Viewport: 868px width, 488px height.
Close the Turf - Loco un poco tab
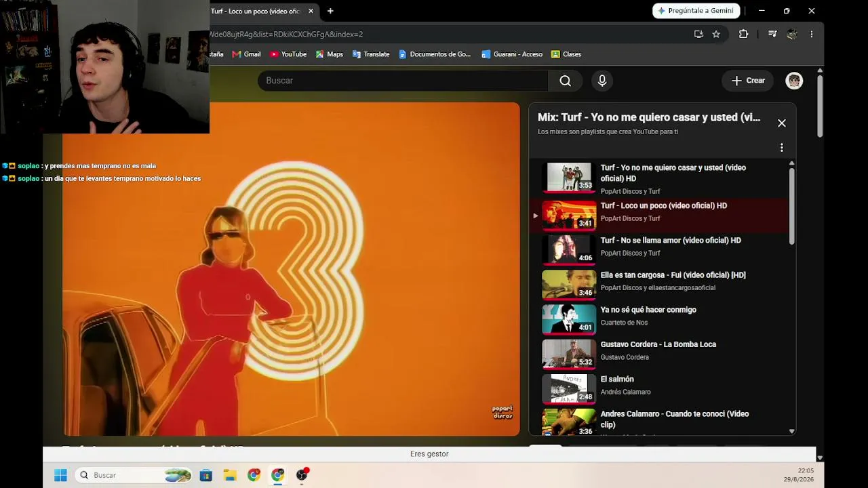click(x=311, y=11)
